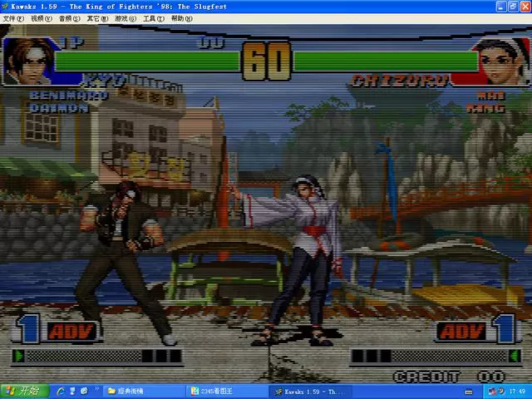532x399 pixels.
Task: Click the KING teammate name
Action: click(x=485, y=109)
